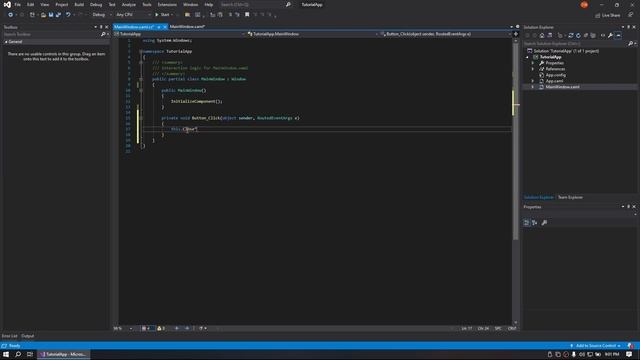Click the Windows taskbar search icon
Viewport: 640px width, 360px height.
18,354
